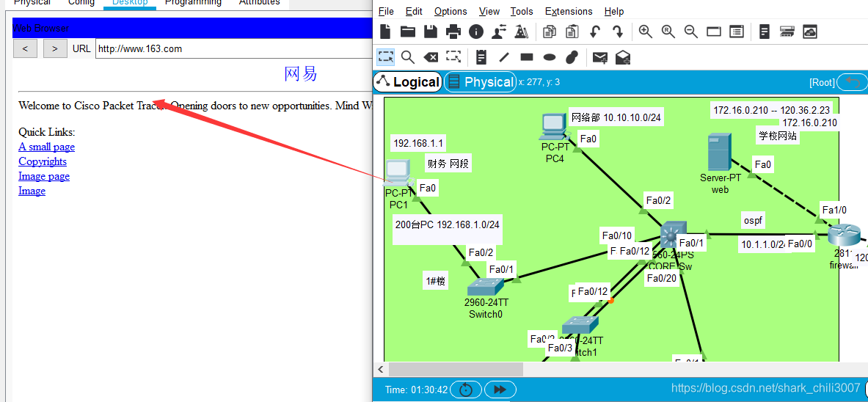Select the Programming tab in PC1 window

pos(193,3)
